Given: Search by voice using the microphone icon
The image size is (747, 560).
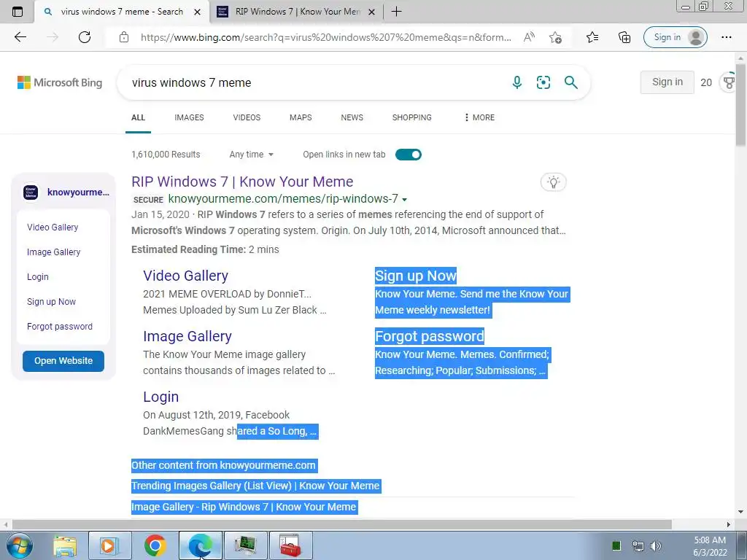Looking at the screenshot, I should pos(517,82).
